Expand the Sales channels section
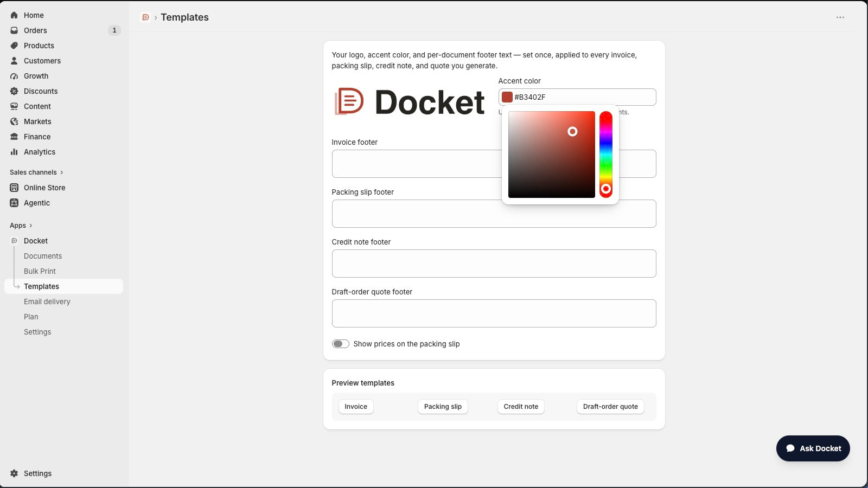Viewport: 868px width, 488px height. click(x=36, y=172)
